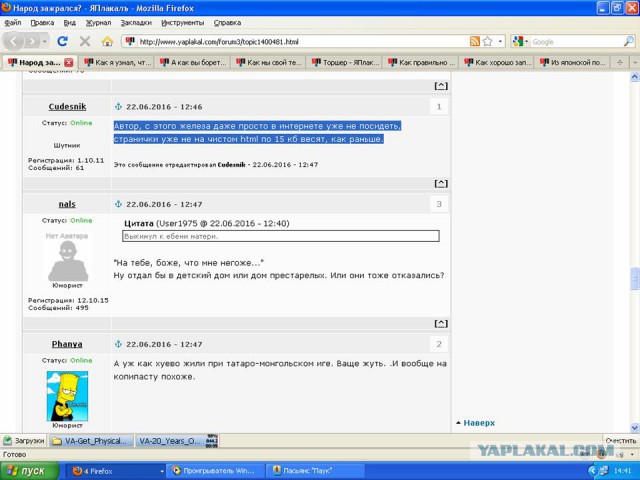Switch to the 'А как вы борет...' tab

coord(193,62)
